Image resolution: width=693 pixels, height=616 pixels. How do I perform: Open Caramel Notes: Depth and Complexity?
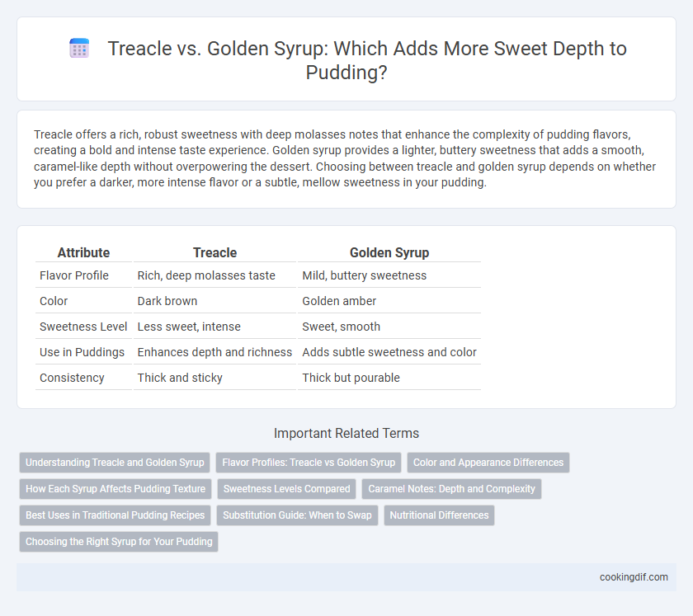[452, 489]
